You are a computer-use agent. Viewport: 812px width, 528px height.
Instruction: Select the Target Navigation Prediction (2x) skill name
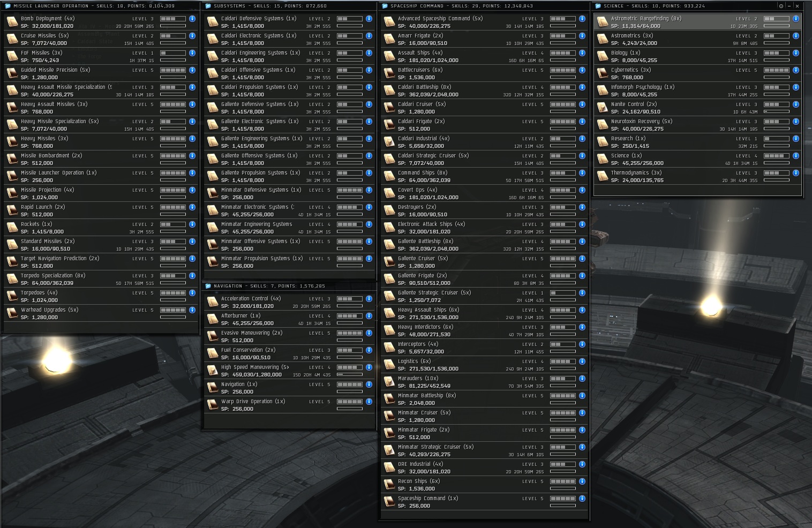pyautogui.click(x=60, y=259)
